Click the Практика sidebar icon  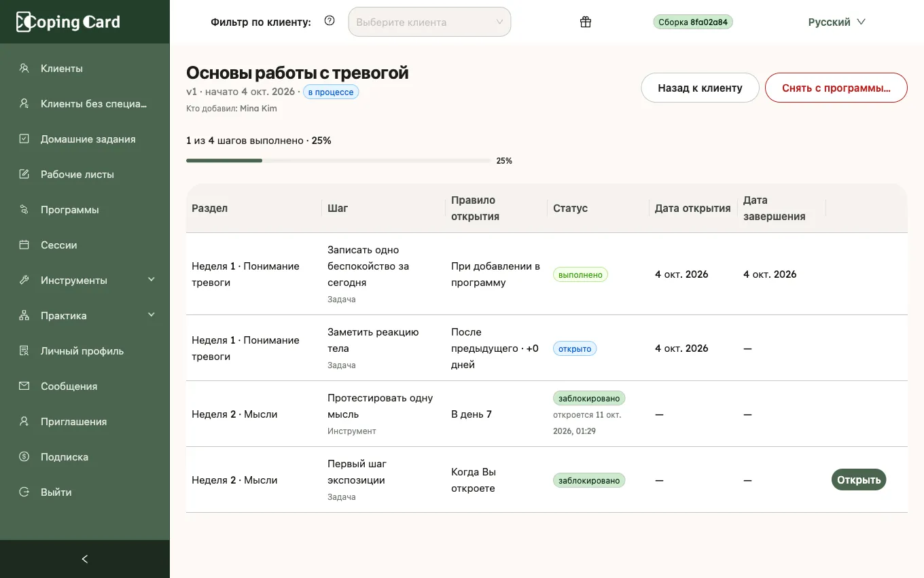tap(24, 315)
